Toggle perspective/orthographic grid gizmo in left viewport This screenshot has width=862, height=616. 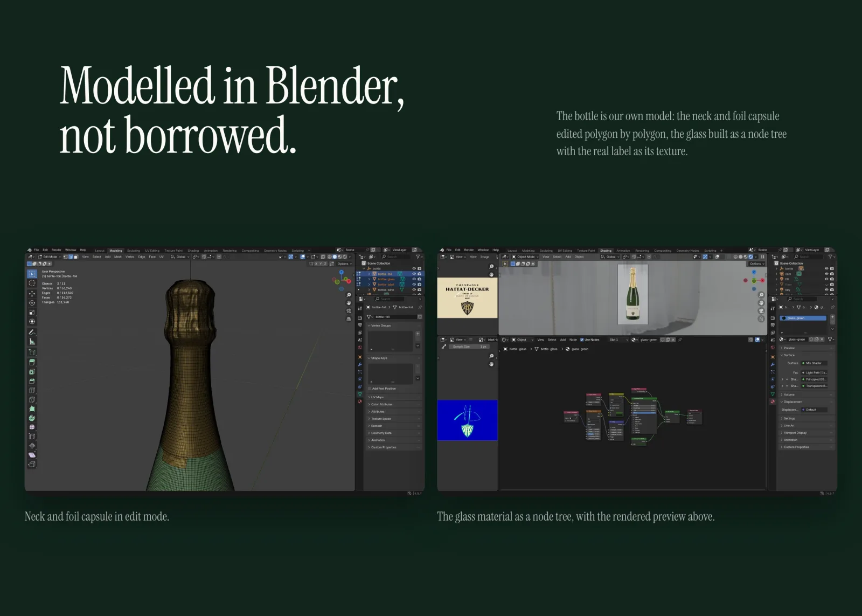[x=349, y=319]
